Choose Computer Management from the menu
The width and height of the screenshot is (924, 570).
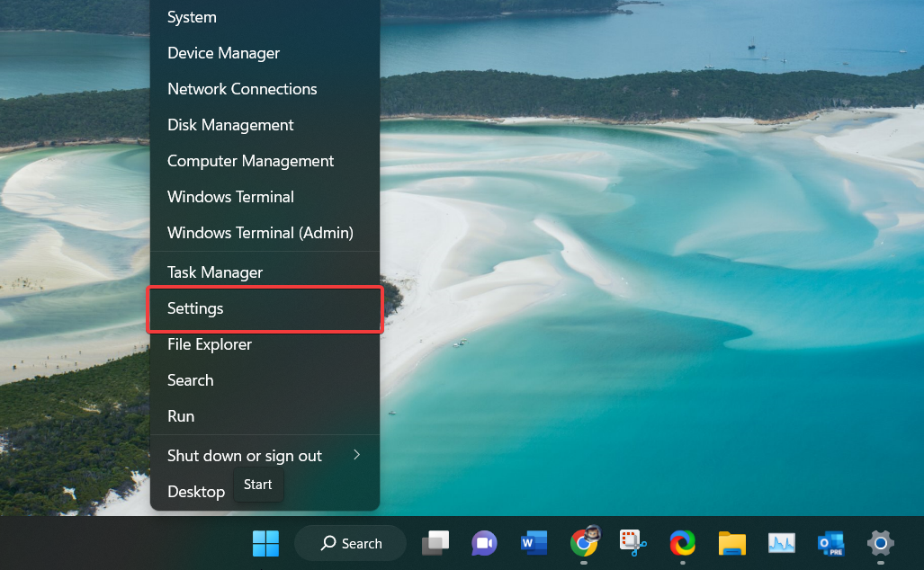pyautogui.click(x=250, y=161)
